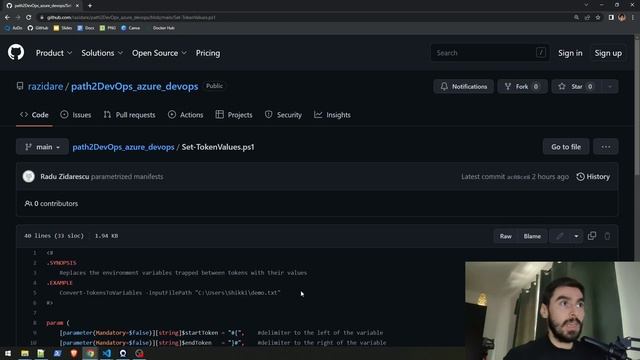Image resolution: width=640 pixels, height=360 pixels.
Task: Star the repository
Action: (x=576, y=87)
